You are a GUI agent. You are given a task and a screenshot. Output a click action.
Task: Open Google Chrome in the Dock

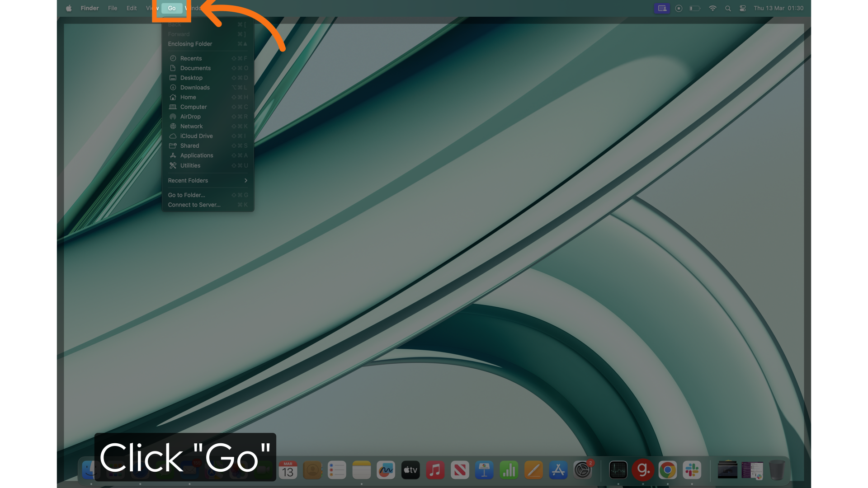tap(667, 470)
